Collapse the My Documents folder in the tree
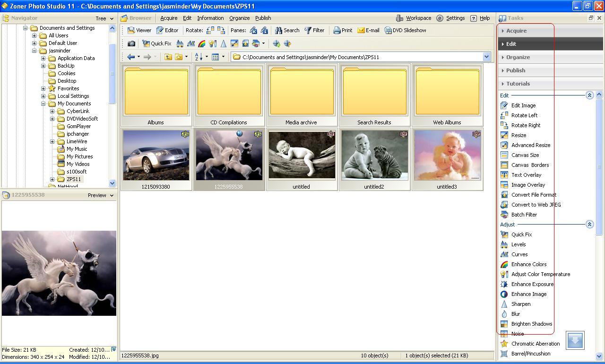605x364 pixels. [42, 103]
